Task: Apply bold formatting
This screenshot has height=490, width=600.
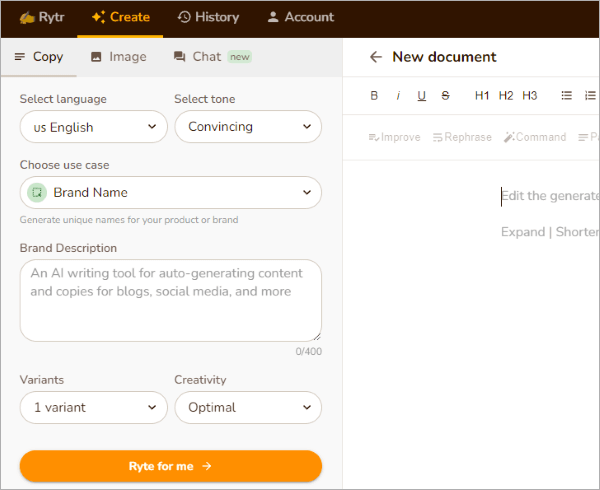Action: pyautogui.click(x=374, y=95)
